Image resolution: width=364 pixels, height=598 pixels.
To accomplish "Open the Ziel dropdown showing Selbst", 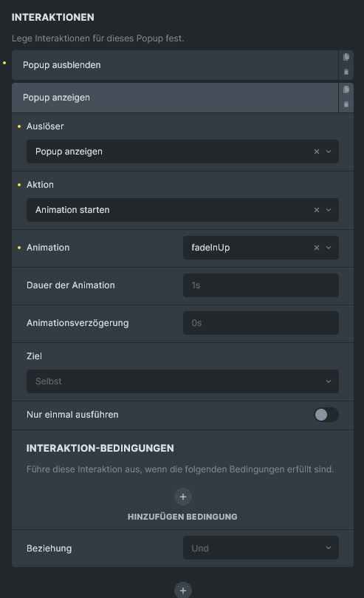I will [x=182, y=381].
